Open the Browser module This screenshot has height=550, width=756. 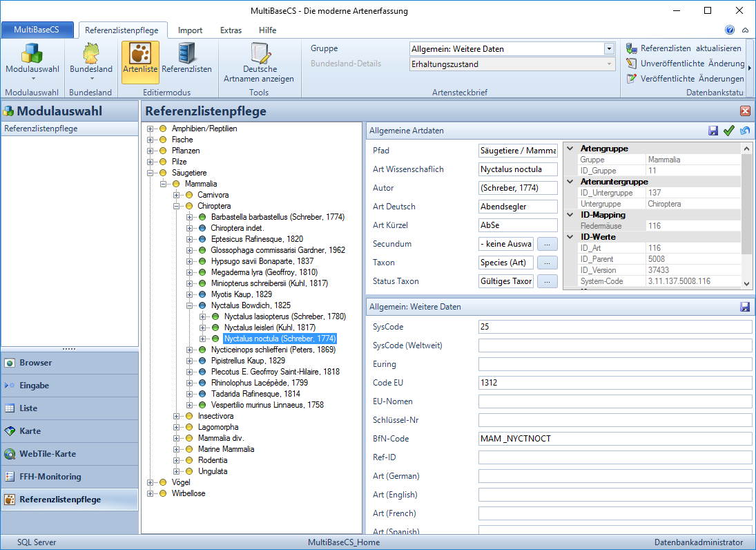coord(70,363)
